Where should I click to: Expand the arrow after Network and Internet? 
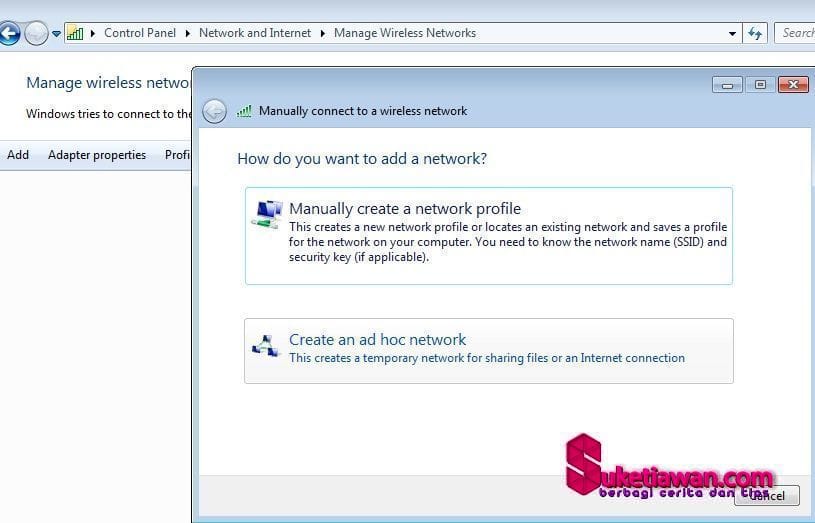(323, 33)
